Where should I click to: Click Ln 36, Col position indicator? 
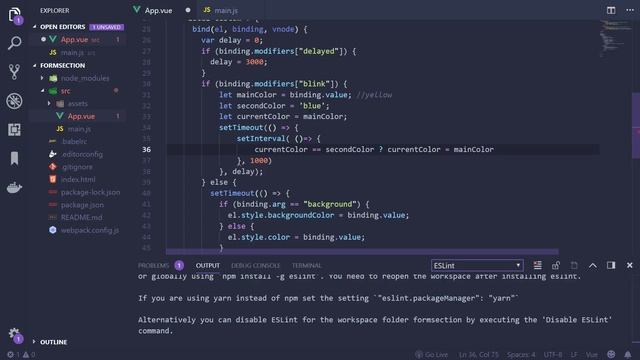point(478,355)
